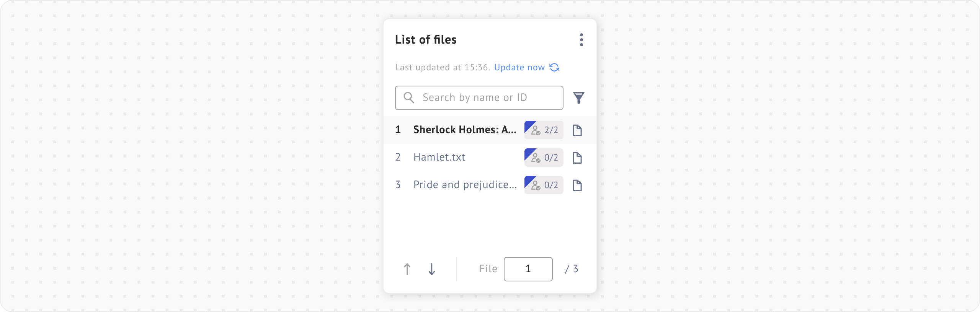Focus the Search by name or ID field

486,98
